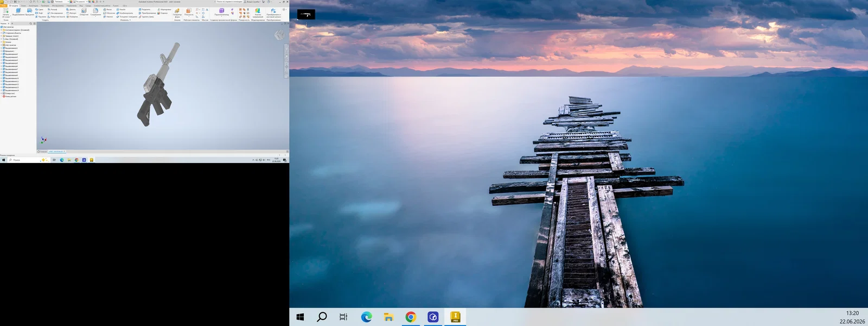Screen dimensions: 868x326
Task: Select the Маркировка (Mark) tool
Action: [x=164, y=9]
